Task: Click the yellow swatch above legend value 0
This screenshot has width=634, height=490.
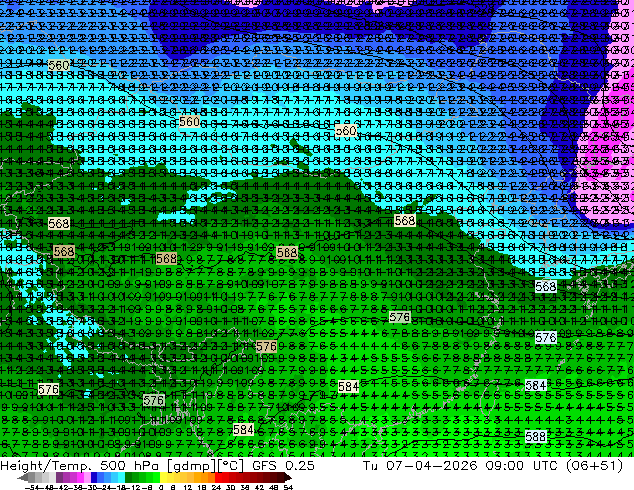Action: click(x=164, y=477)
